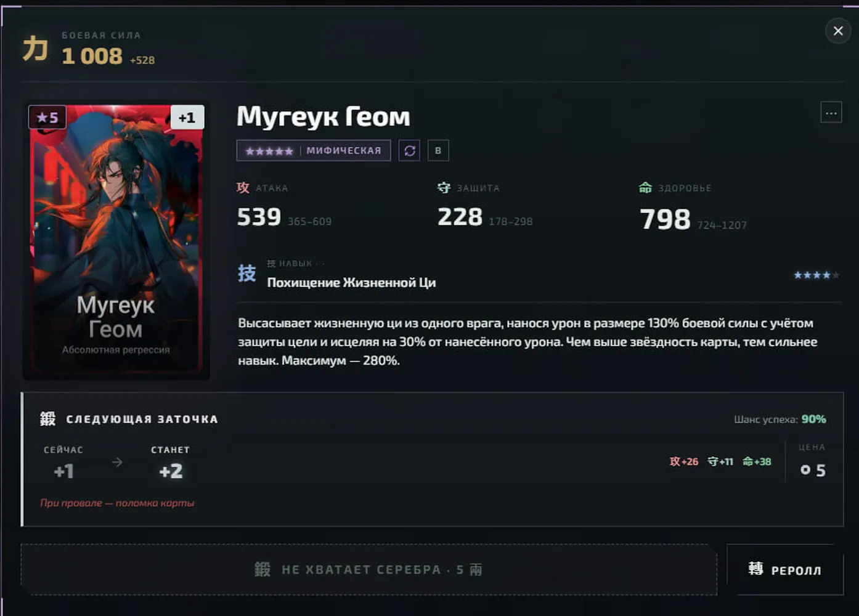Click the B rank badge button
Screen dimensions: 859x616
438,150
